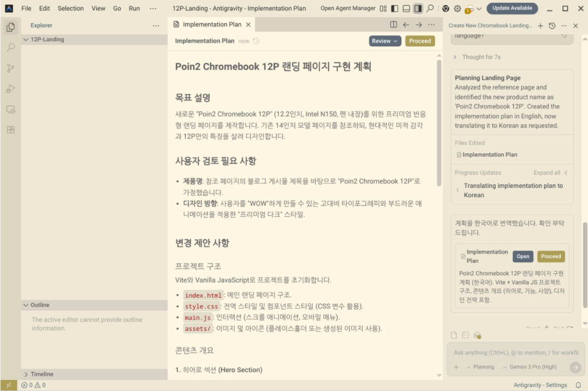Image resolution: width=588 pixels, height=391 pixels.
Task: Click the Update Available button
Action: pyautogui.click(x=512, y=9)
